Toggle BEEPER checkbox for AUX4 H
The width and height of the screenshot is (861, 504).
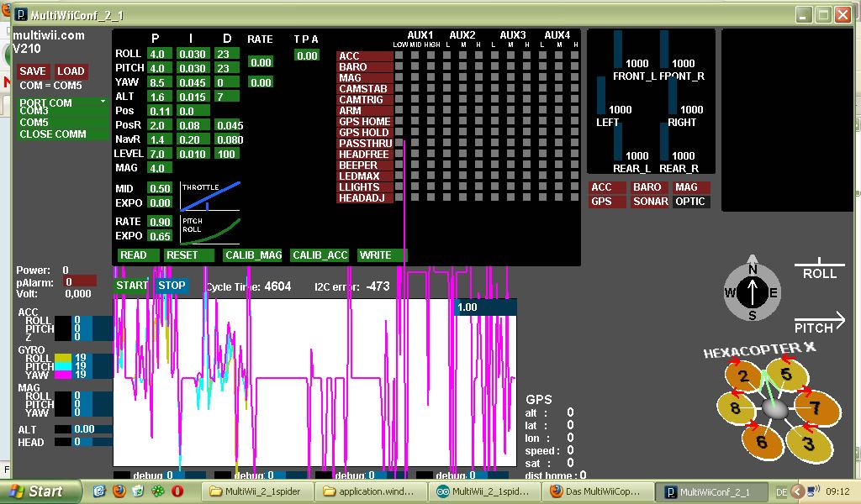tap(574, 165)
